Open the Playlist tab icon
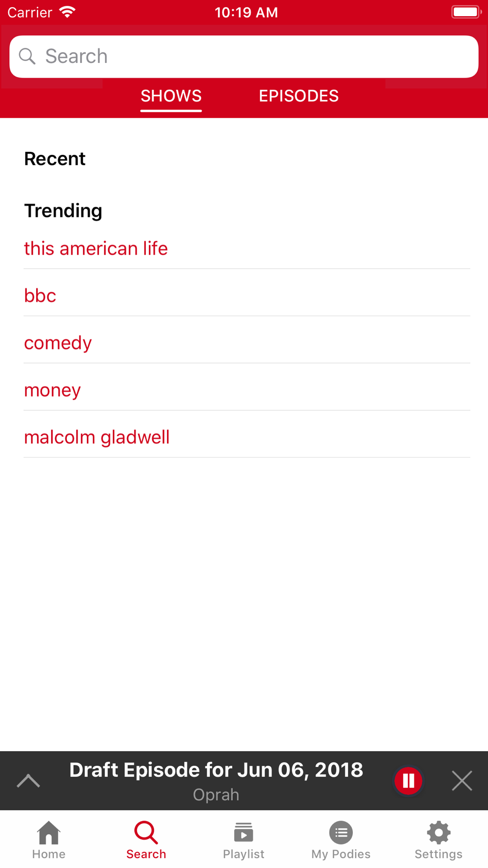The height and width of the screenshot is (868, 488). tap(244, 832)
